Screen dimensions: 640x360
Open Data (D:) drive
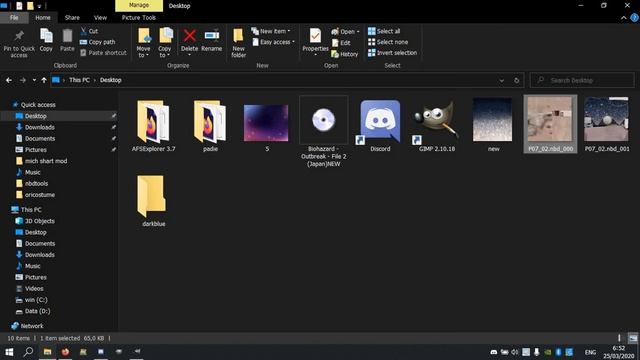[x=37, y=311]
